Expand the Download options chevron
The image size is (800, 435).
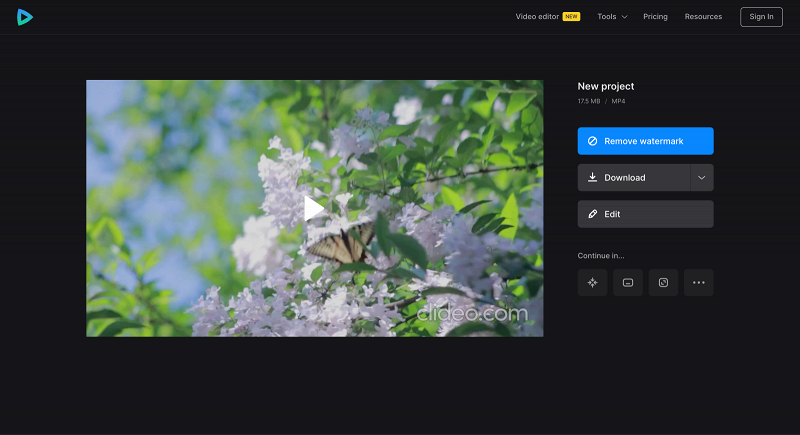[x=702, y=177]
